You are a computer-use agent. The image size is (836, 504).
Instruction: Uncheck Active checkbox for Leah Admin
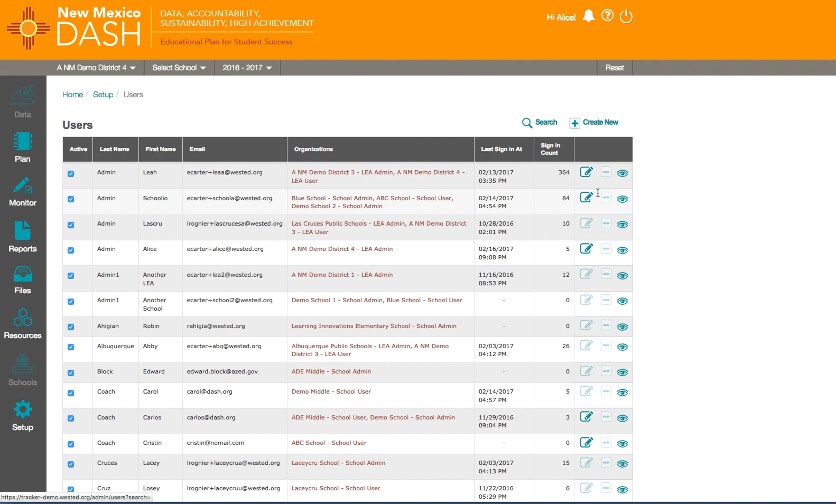click(x=71, y=174)
